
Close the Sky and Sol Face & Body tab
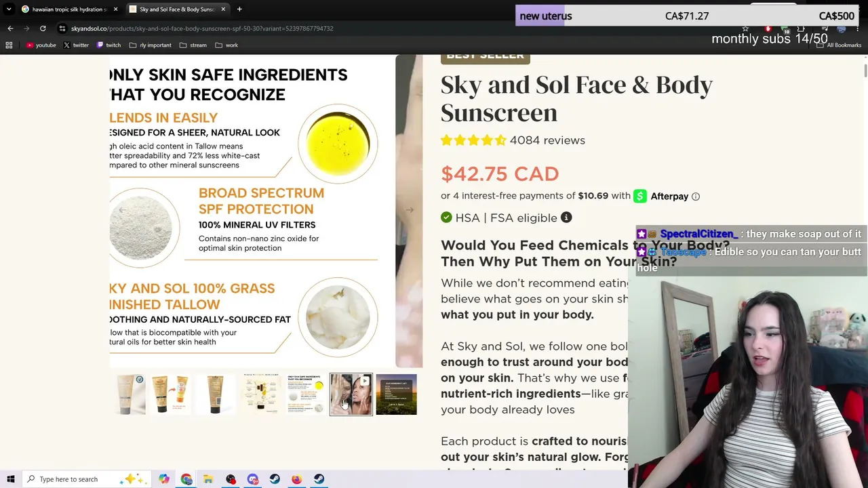coord(223,9)
